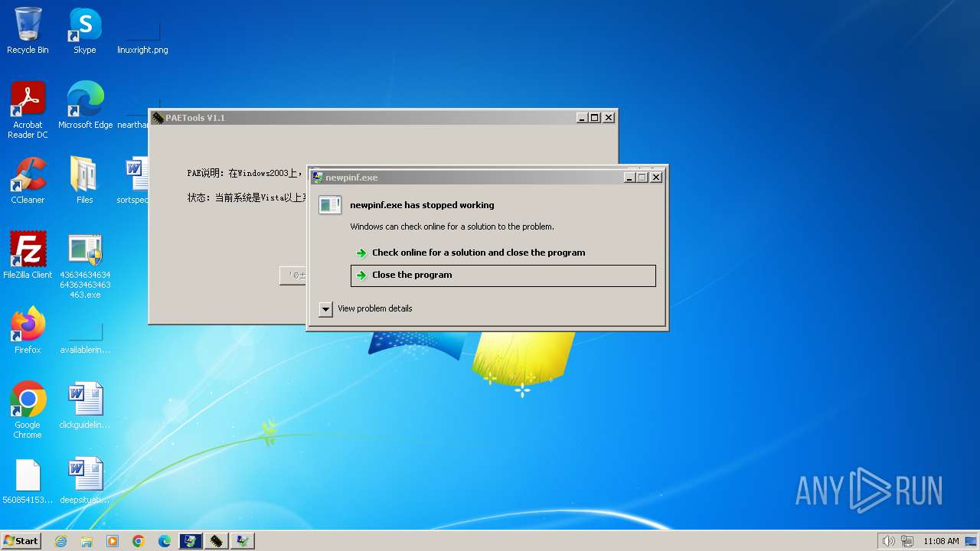Open the Start menu

[21, 541]
